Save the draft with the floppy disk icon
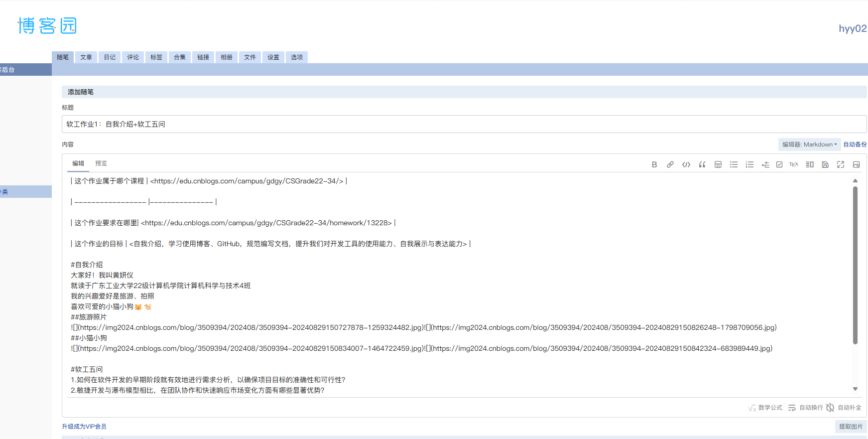Viewport: 868px width, 439px height. pyautogui.click(x=825, y=164)
